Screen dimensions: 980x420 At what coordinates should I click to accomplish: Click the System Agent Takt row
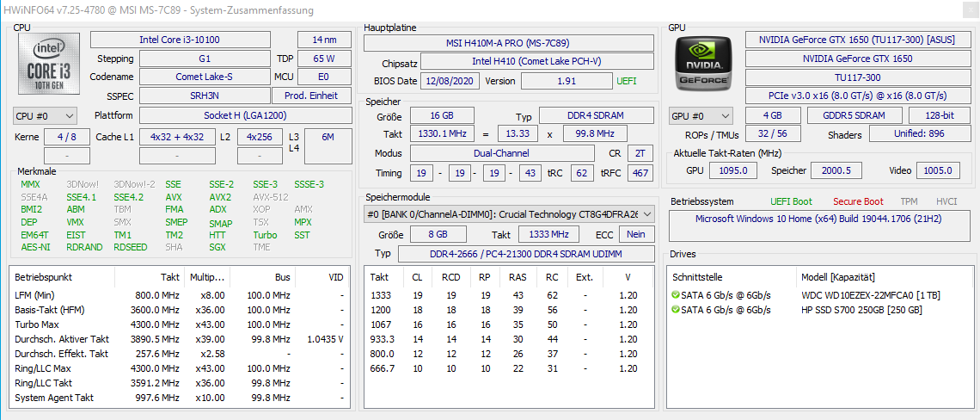point(180,398)
